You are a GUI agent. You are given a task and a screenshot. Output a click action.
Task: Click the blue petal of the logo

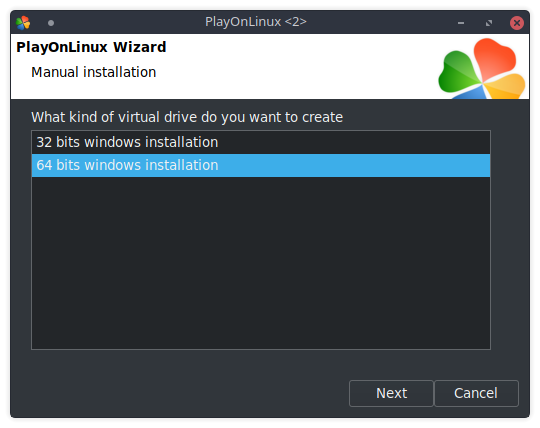(470, 94)
